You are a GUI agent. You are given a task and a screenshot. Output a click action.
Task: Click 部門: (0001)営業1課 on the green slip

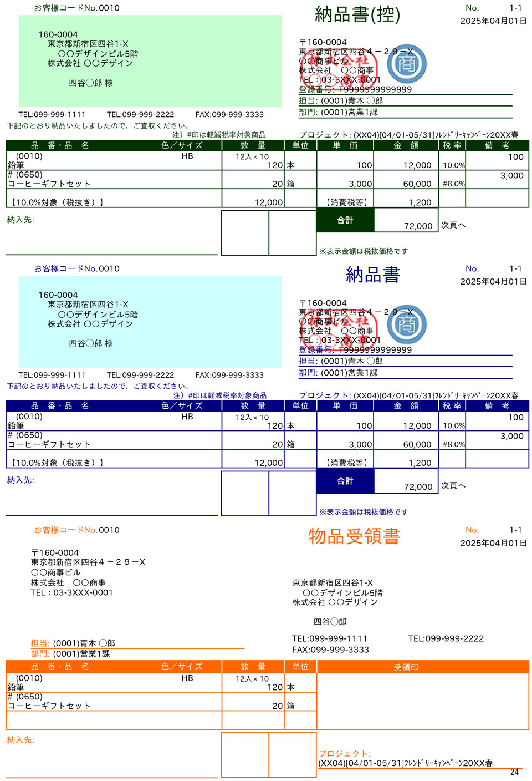[x=338, y=112]
